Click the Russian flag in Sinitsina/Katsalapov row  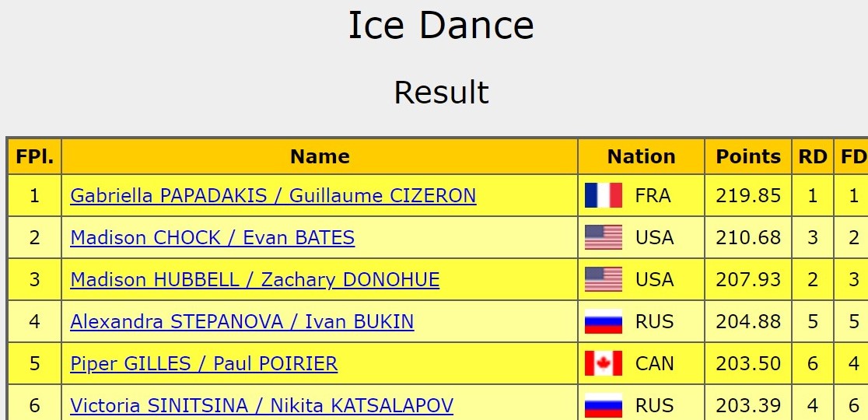[604, 405]
